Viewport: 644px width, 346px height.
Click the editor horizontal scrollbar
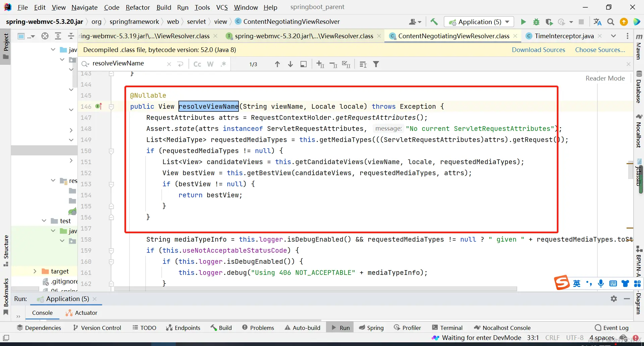coord(315,289)
